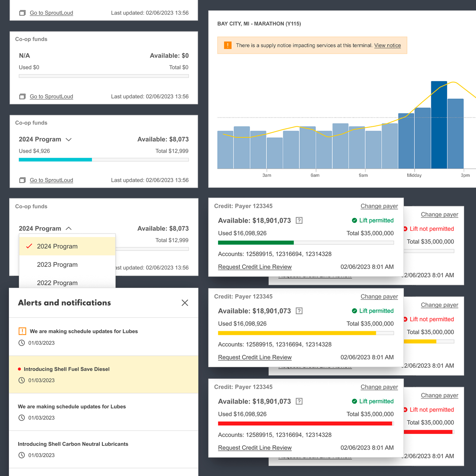The height and width of the screenshot is (476, 476).
Task: Click Request Credit Line Review in green-bar card
Action: click(x=255, y=267)
